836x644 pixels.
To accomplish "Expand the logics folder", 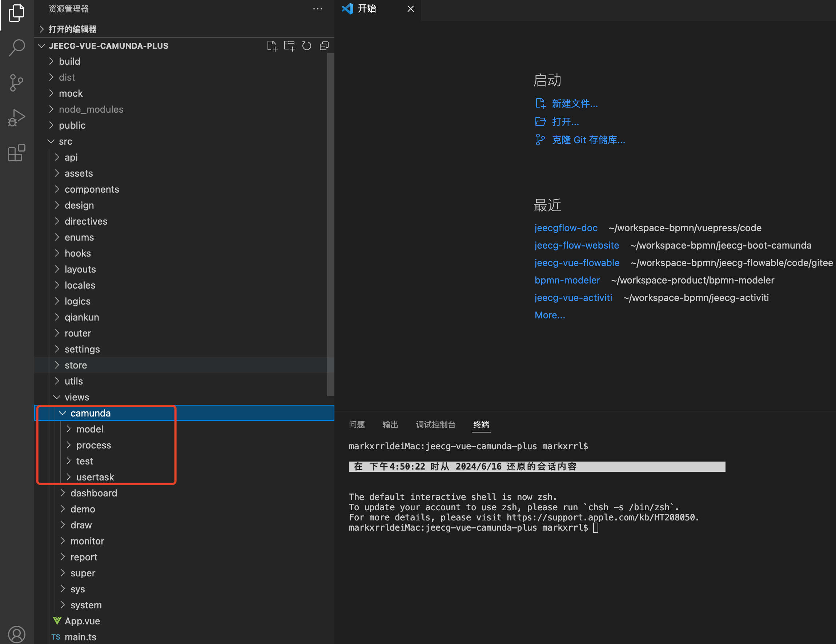I will [184, 301].
